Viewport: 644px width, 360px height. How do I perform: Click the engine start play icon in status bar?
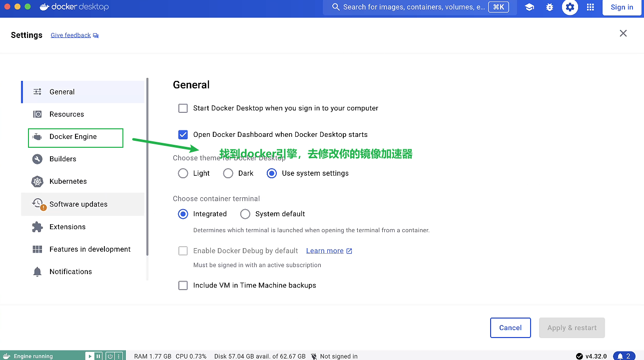[x=90, y=356]
